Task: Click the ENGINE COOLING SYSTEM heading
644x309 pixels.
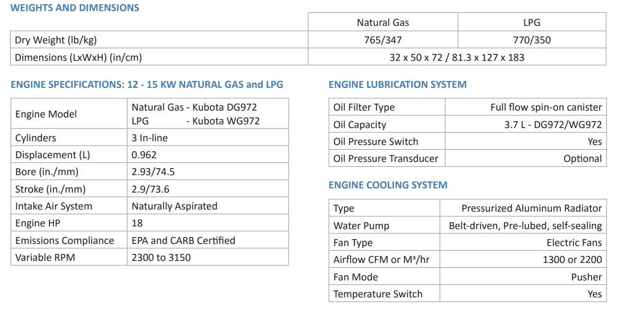Action: click(x=388, y=185)
